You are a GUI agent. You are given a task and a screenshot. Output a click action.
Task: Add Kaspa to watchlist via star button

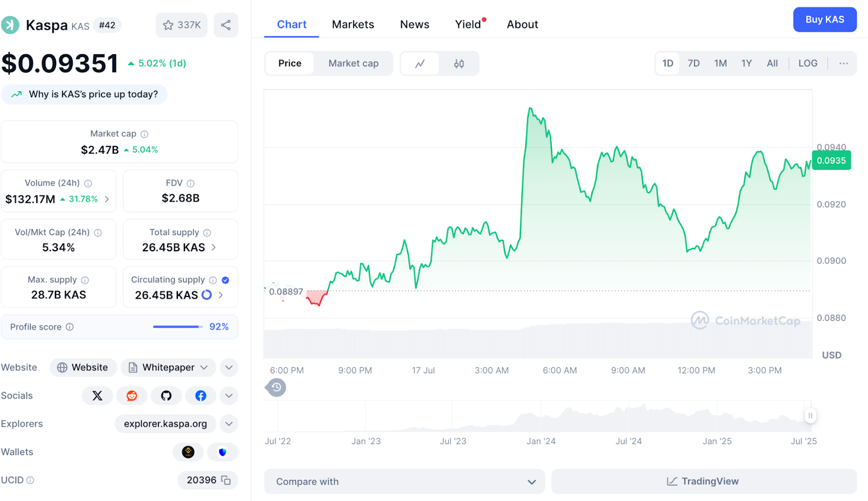pos(182,25)
